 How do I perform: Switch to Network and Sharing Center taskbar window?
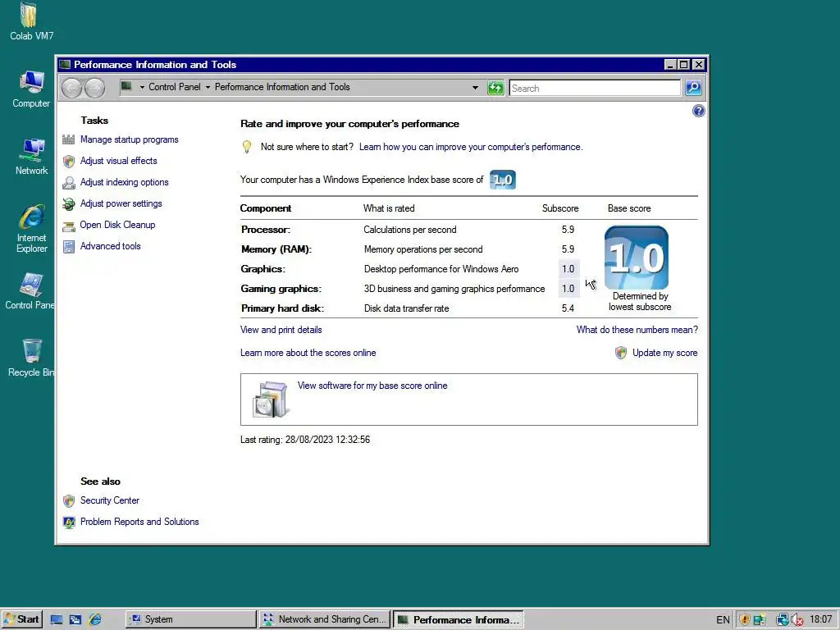coord(325,619)
